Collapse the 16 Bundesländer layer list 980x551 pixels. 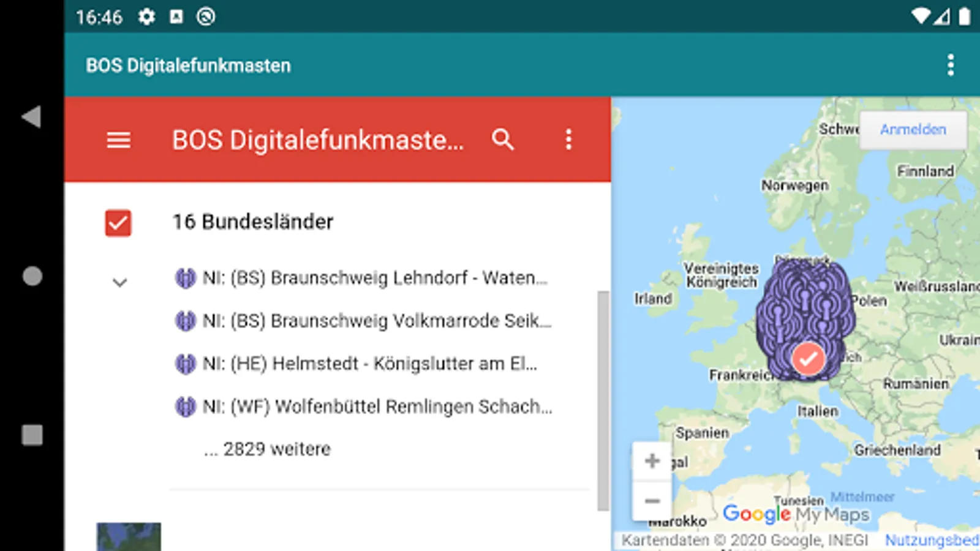point(120,282)
